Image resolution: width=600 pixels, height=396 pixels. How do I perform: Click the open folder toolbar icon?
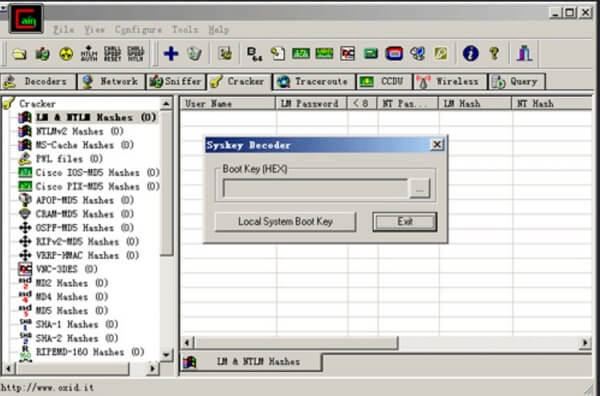pos(19,54)
